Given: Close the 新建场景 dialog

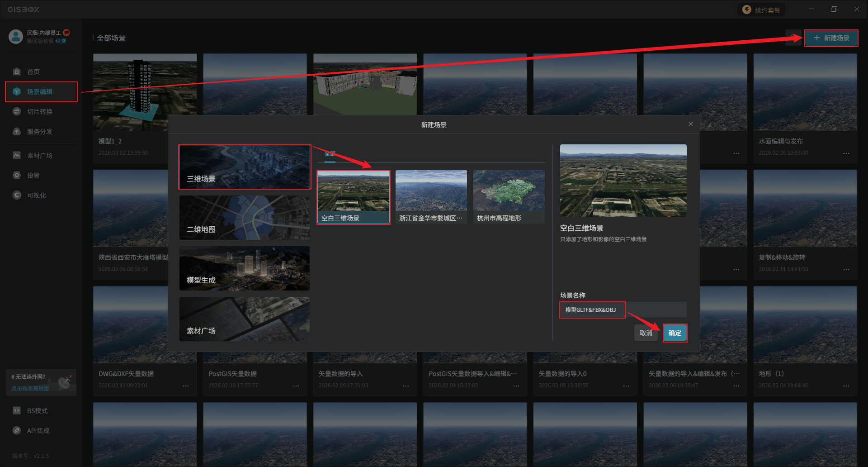Looking at the screenshot, I should [x=690, y=124].
